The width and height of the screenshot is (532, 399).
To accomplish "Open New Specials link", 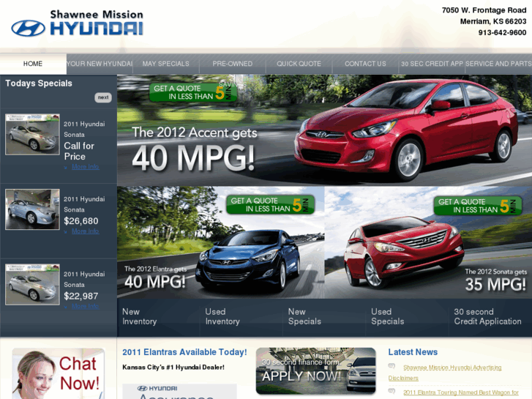I will tap(304, 316).
